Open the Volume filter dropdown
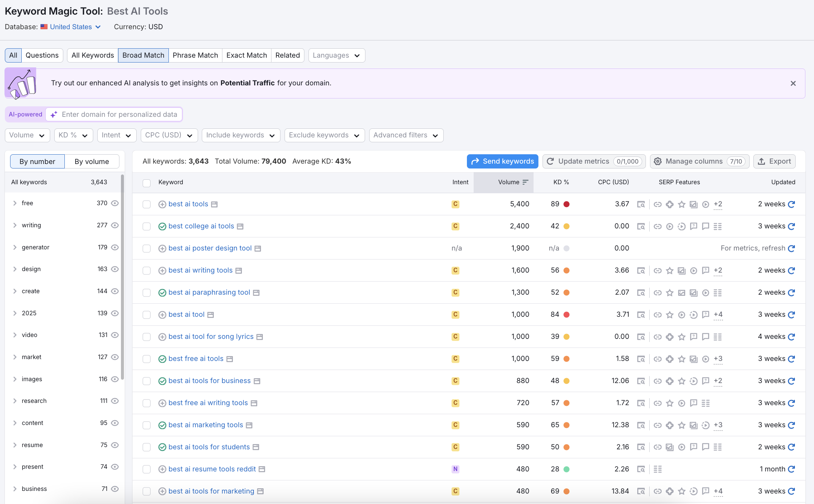The width and height of the screenshot is (814, 504). (27, 136)
